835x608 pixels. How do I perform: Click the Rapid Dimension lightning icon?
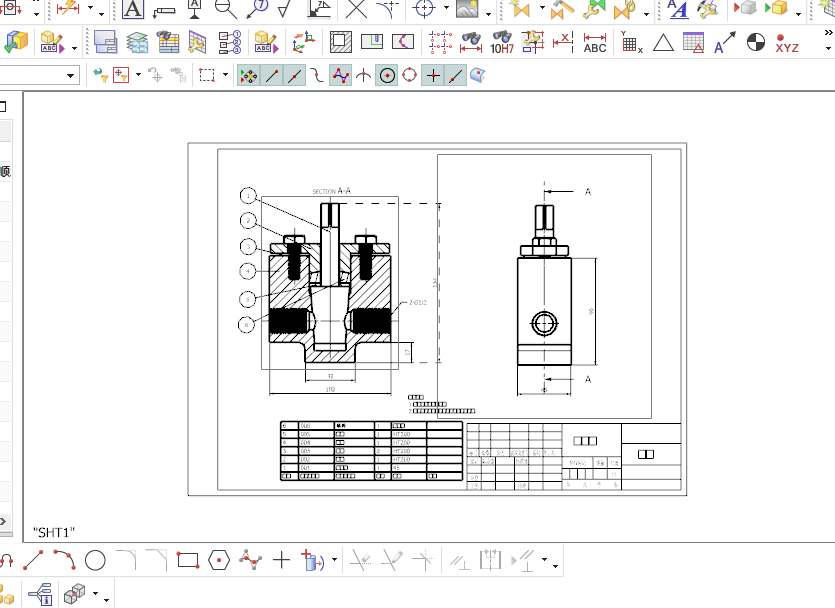click(x=68, y=8)
